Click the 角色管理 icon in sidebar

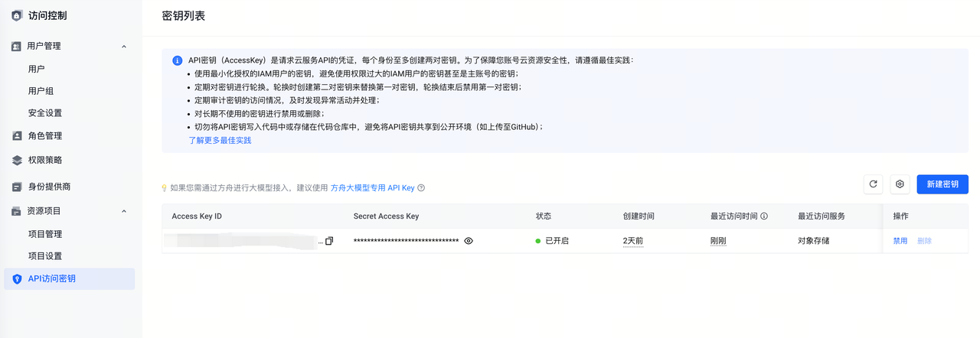pyautogui.click(x=17, y=136)
